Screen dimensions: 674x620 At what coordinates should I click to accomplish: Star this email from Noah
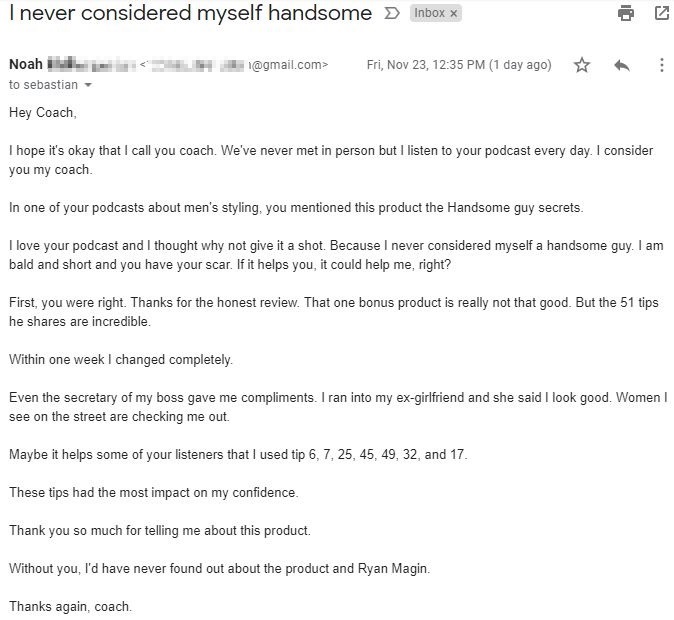(x=582, y=65)
